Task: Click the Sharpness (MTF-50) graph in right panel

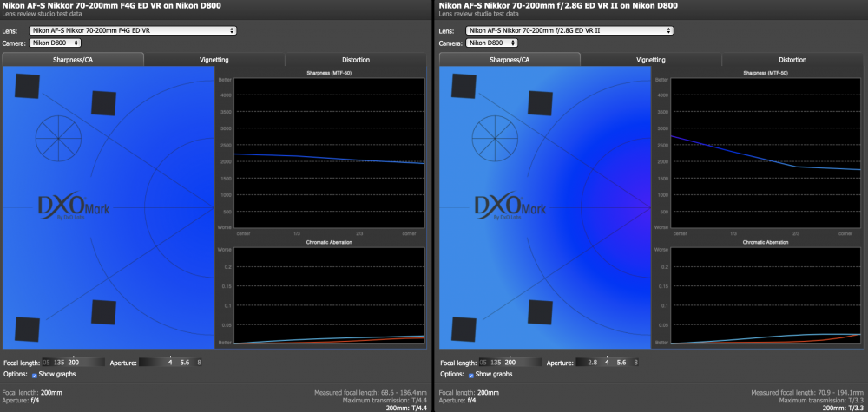Action: click(x=766, y=153)
